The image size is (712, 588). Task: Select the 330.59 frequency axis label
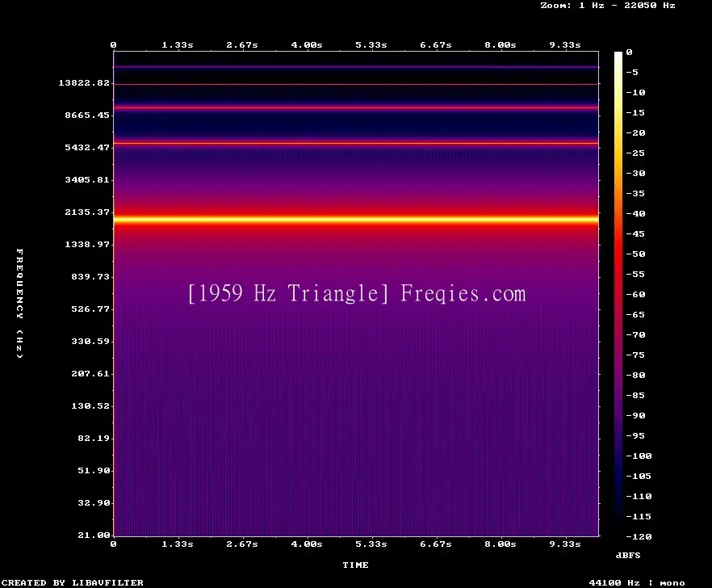(90, 341)
